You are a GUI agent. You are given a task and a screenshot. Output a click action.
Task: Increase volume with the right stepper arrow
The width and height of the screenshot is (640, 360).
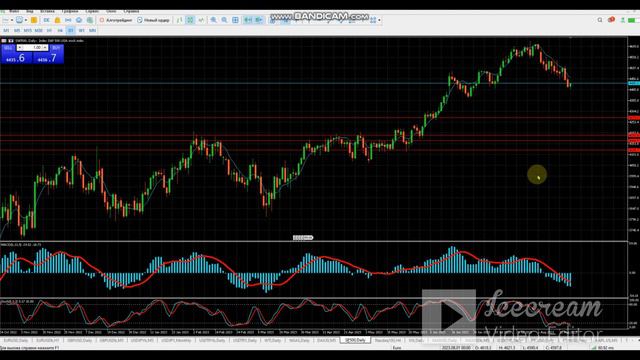click(x=45, y=48)
